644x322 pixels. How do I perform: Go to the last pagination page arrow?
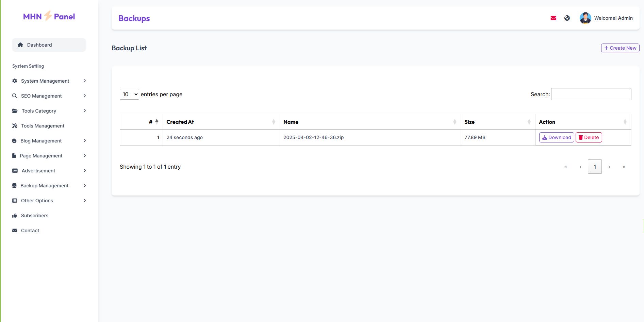(x=624, y=167)
